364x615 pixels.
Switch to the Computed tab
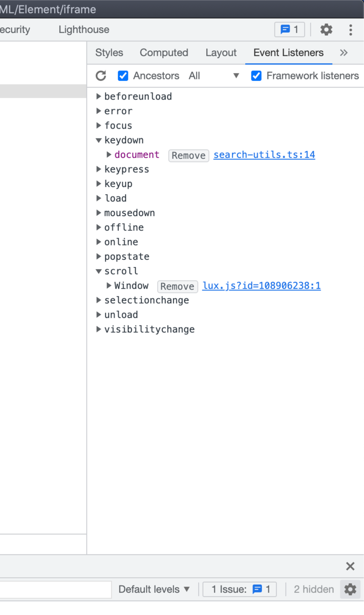[x=164, y=53]
